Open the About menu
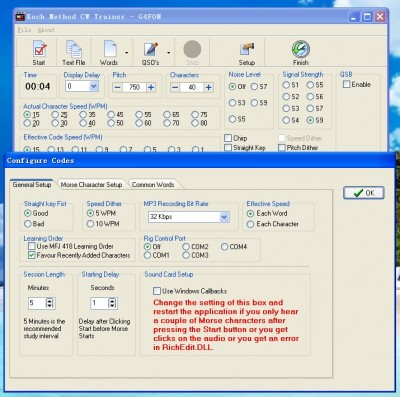400x397 pixels. [x=46, y=30]
